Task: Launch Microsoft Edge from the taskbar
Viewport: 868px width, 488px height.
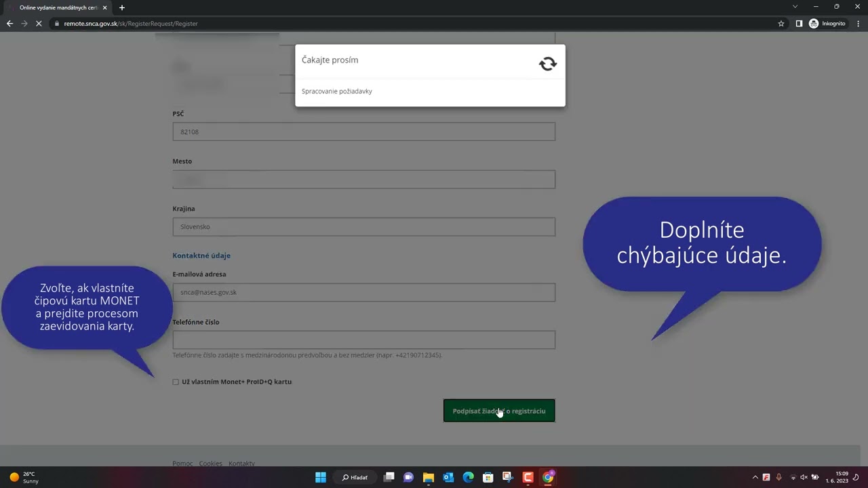Action: point(468,477)
